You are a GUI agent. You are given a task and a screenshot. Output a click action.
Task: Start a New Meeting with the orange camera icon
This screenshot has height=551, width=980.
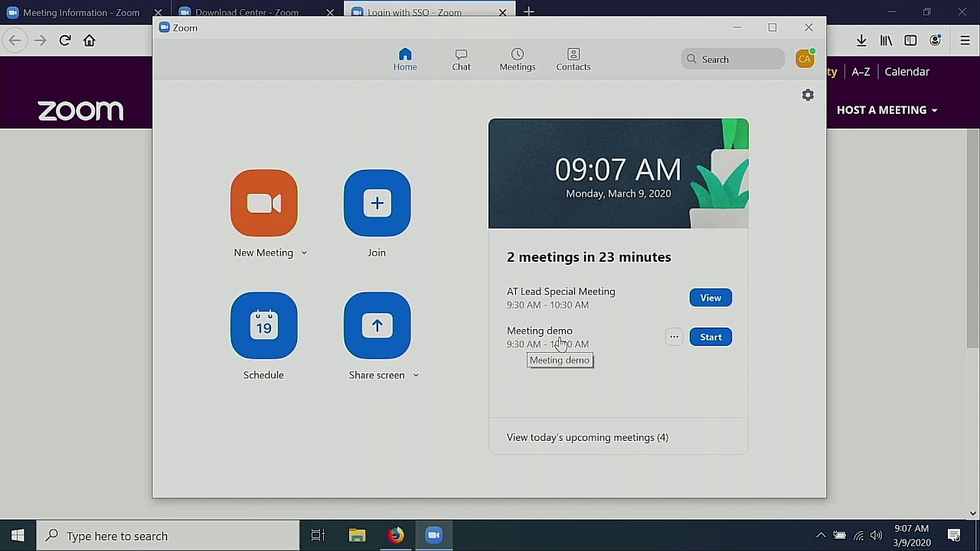click(x=264, y=203)
